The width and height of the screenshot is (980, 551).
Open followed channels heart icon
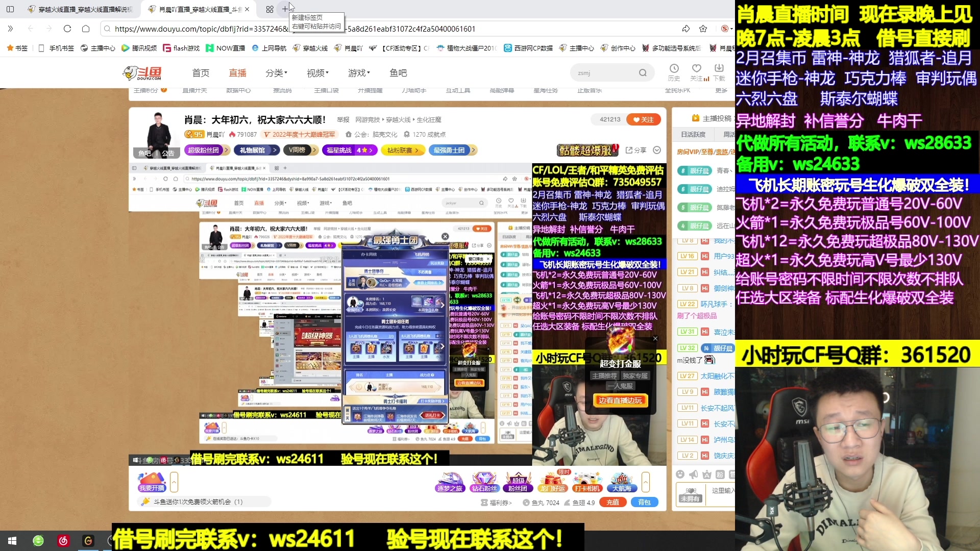point(697,72)
